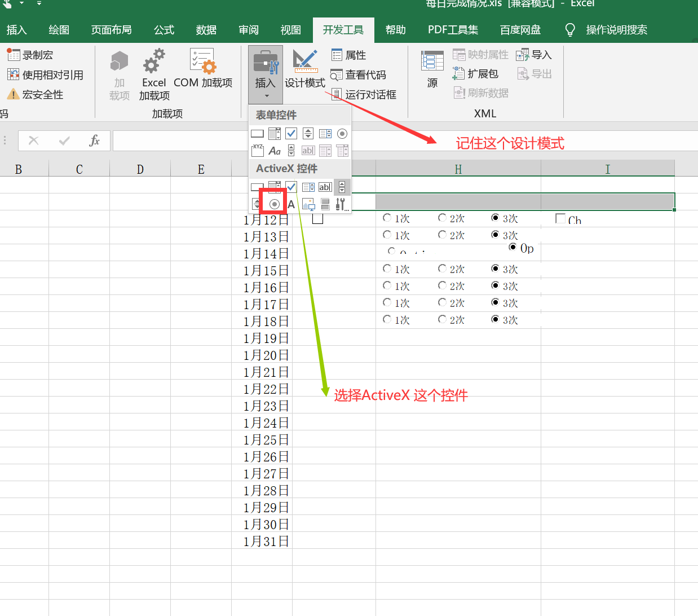This screenshot has height=616, width=698.
Task: Click the 'Op' option button
Action: tap(513, 247)
